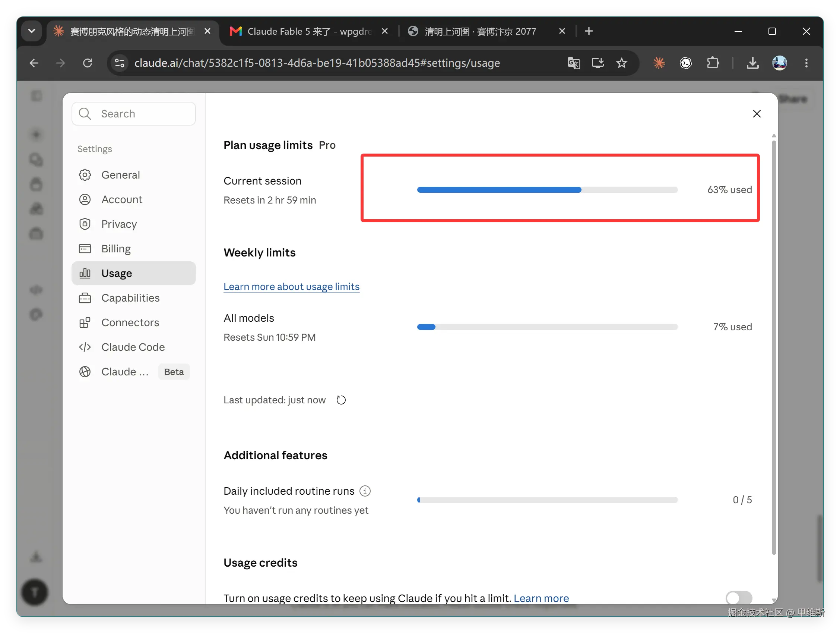840x633 pixels.
Task: Open the Extensions puzzle icon
Action: (x=713, y=63)
